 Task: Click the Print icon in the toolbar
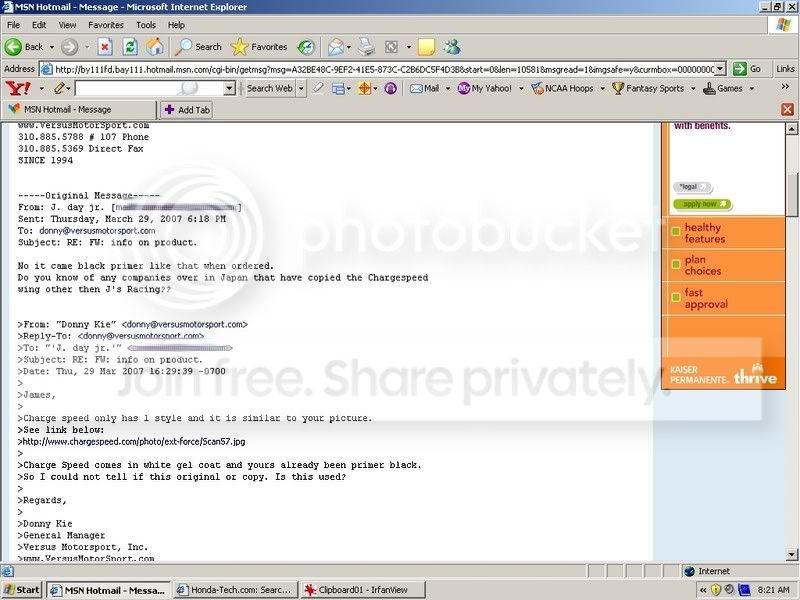pos(366,46)
